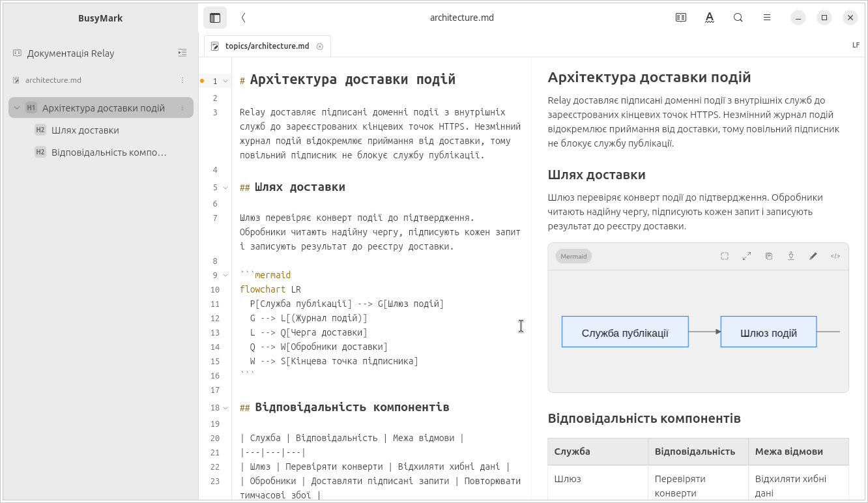The image size is (868, 503).
Task: Maximize the BusyMark window
Action: coord(824,18)
